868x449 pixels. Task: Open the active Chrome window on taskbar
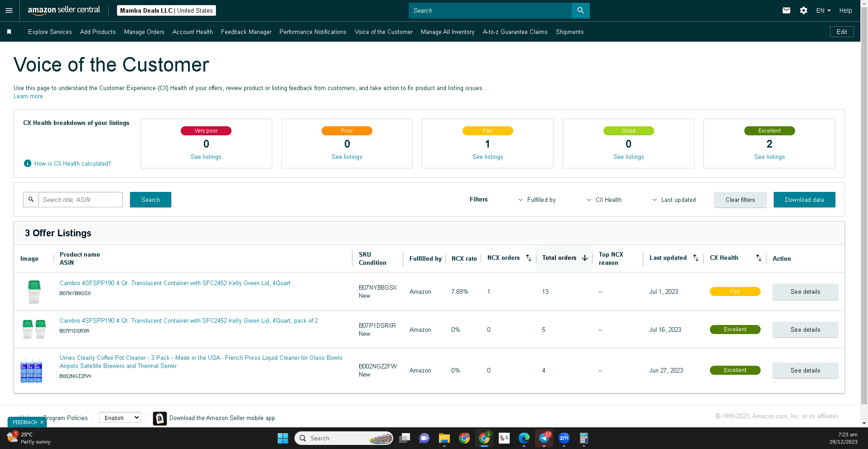[484, 438]
